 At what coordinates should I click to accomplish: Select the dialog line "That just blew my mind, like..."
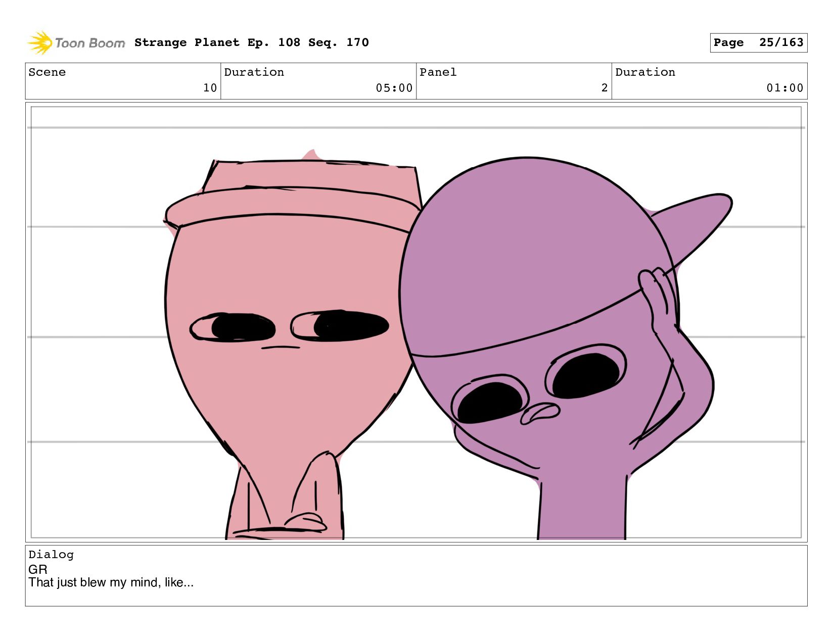tap(111, 582)
